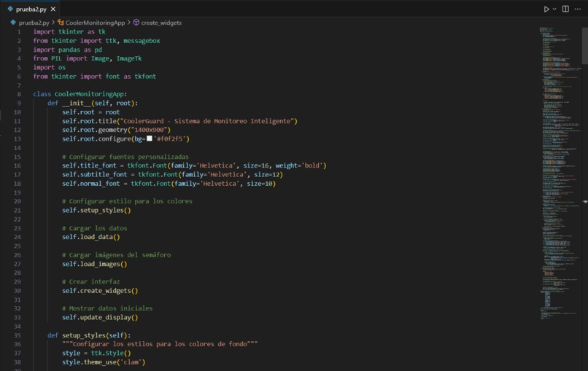Click the minimap code overview

pyautogui.click(x=560, y=173)
